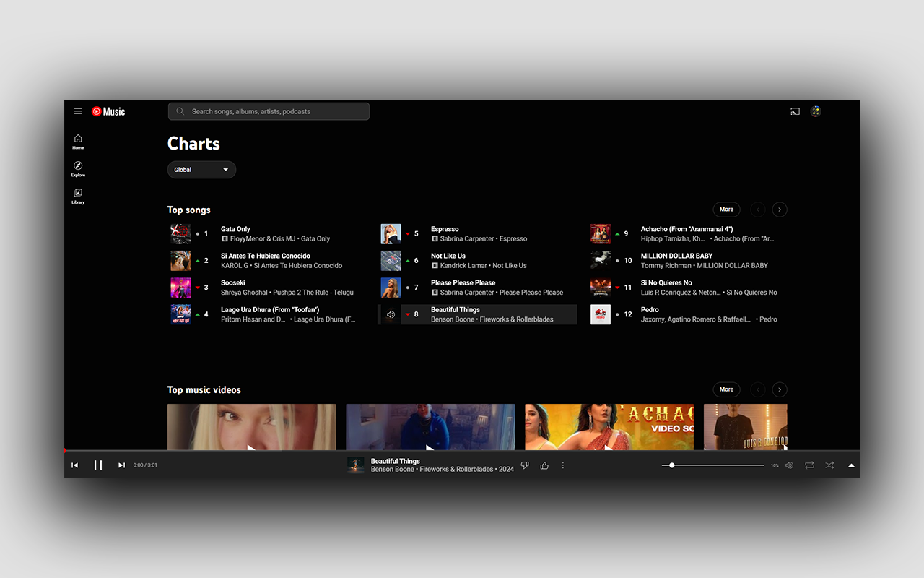Play Please Please Please thumbnail
Image resolution: width=924 pixels, height=578 pixels.
tap(391, 288)
